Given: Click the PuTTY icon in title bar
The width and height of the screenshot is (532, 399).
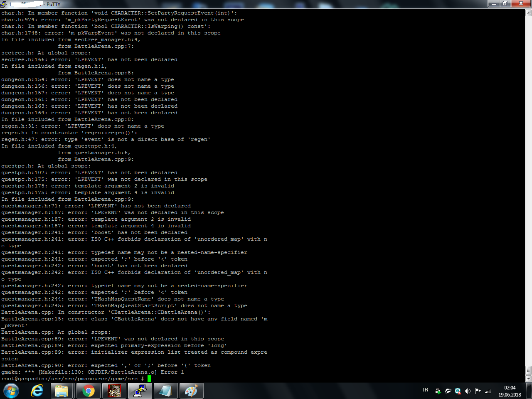Looking at the screenshot, I should pos(3,4).
